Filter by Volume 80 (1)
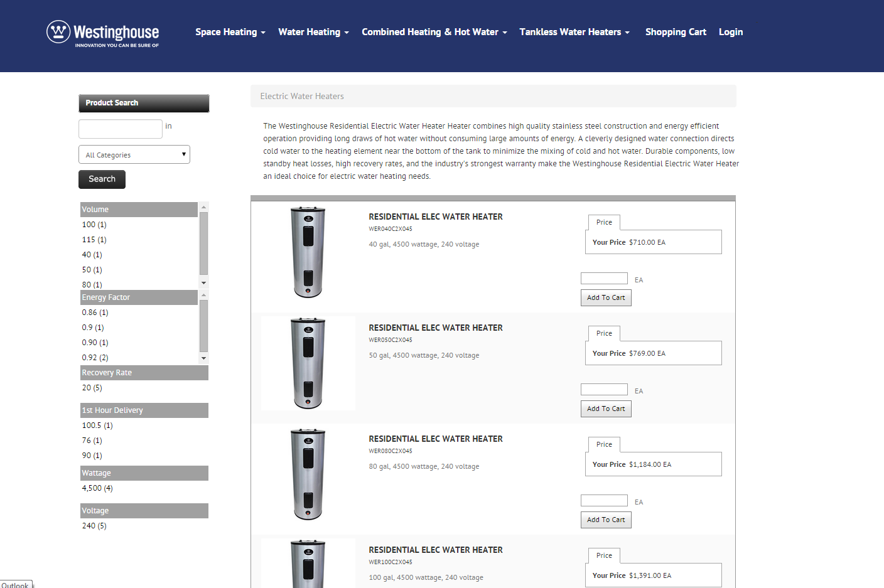 coord(92,284)
